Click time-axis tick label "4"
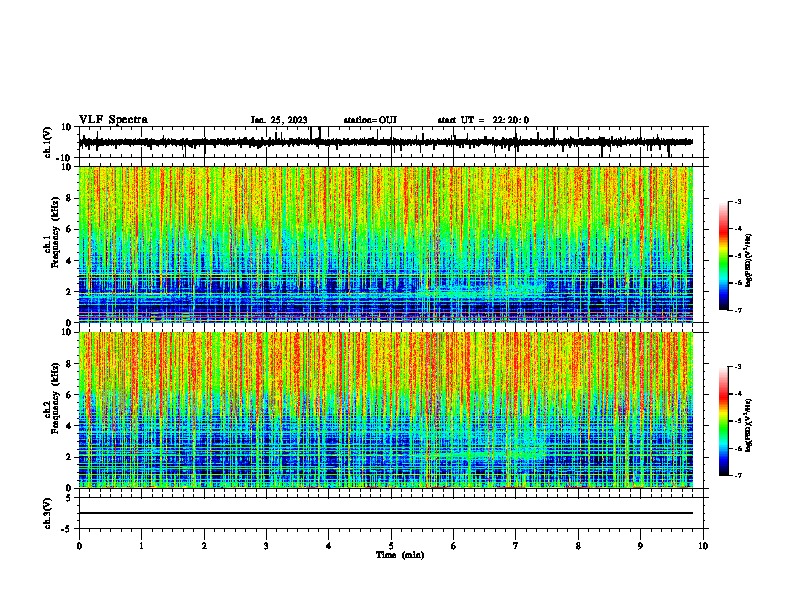792x612 pixels. click(329, 546)
